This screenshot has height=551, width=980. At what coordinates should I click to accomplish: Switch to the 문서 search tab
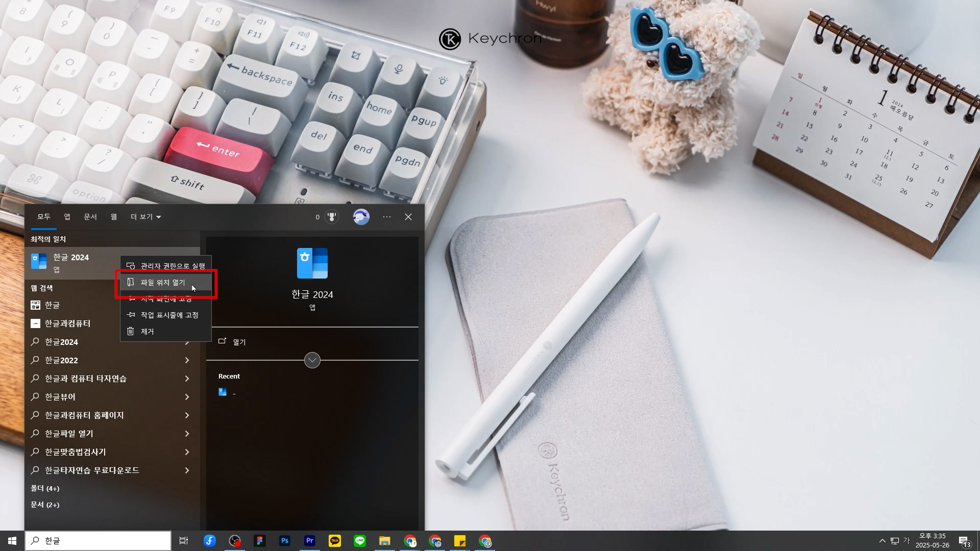point(90,217)
